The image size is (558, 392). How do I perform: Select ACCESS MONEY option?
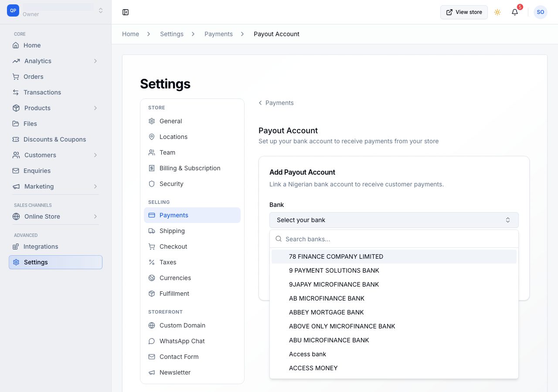pos(394,368)
